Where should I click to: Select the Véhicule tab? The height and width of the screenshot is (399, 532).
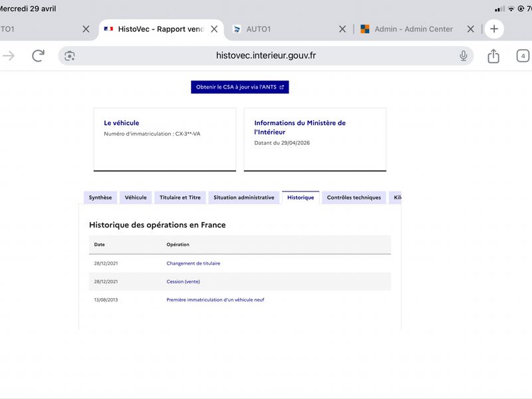point(136,198)
